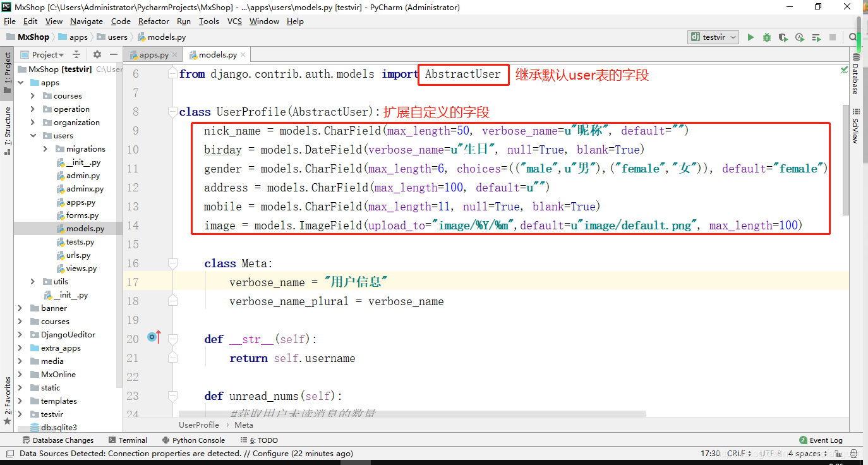Image resolution: width=868 pixels, height=465 pixels.
Task: Click the profile run icon
Action: [800, 37]
